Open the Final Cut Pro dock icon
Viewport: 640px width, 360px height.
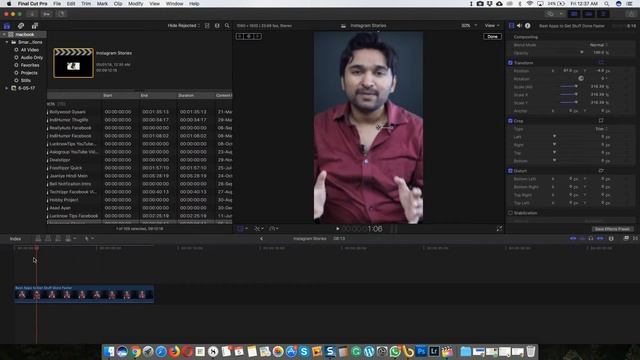point(448,351)
